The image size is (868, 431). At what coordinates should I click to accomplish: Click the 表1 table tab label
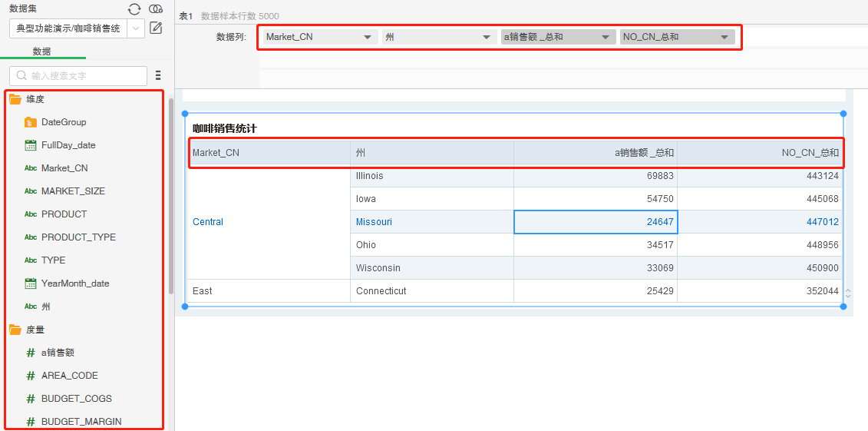(x=186, y=16)
